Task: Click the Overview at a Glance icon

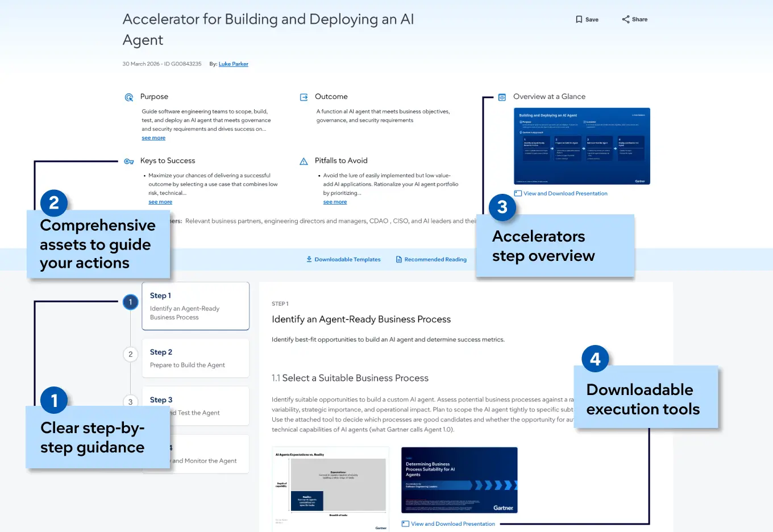Action: point(502,97)
